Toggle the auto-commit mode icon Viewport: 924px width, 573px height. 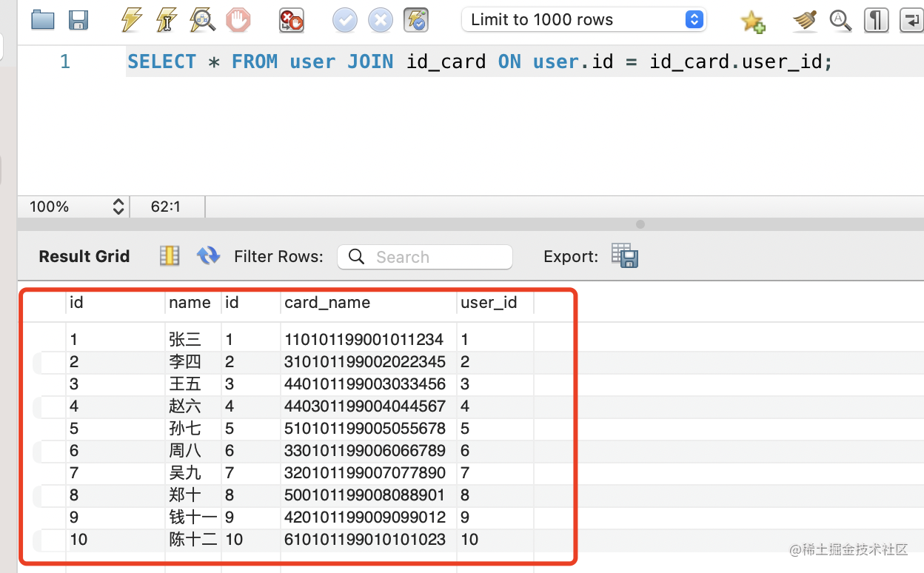point(416,20)
